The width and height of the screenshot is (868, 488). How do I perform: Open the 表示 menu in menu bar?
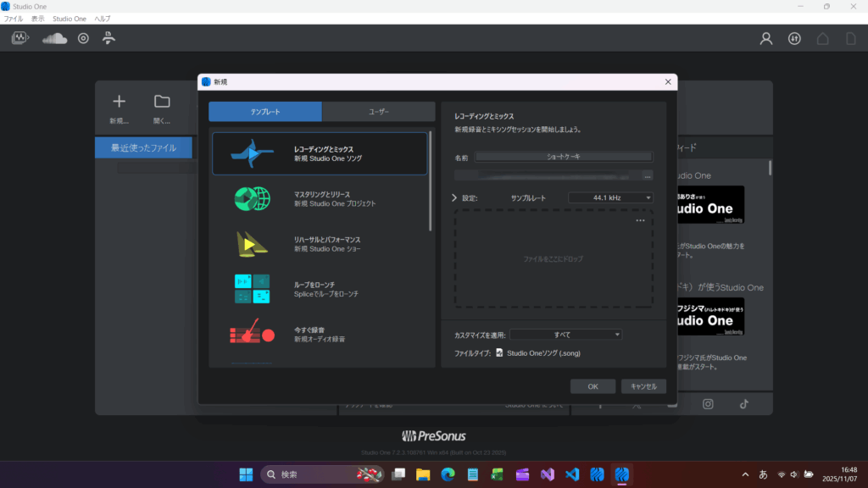(x=38, y=18)
